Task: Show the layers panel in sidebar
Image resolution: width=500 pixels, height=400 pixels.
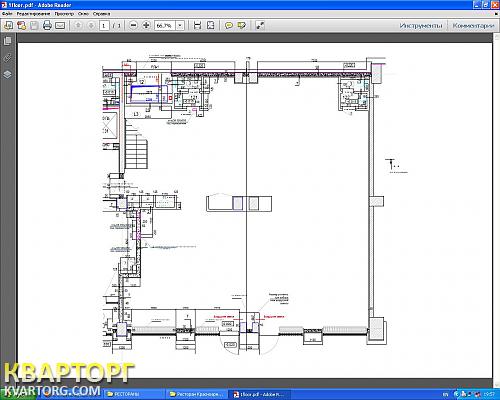Action: [x=8, y=74]
